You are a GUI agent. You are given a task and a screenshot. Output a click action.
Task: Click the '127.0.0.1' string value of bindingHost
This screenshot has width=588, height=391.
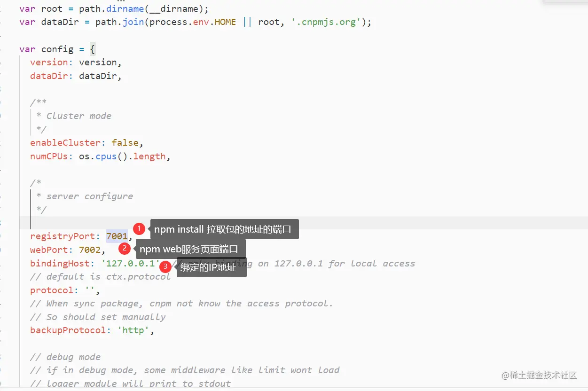(130, 263)
